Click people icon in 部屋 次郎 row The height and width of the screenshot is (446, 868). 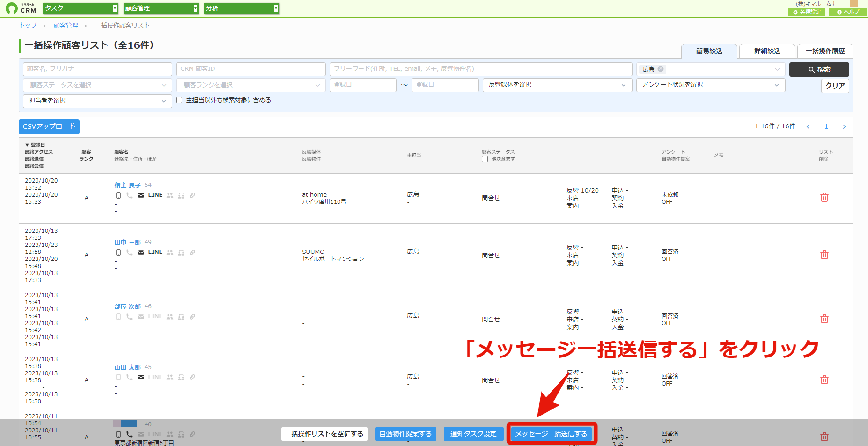coord(170,317)
